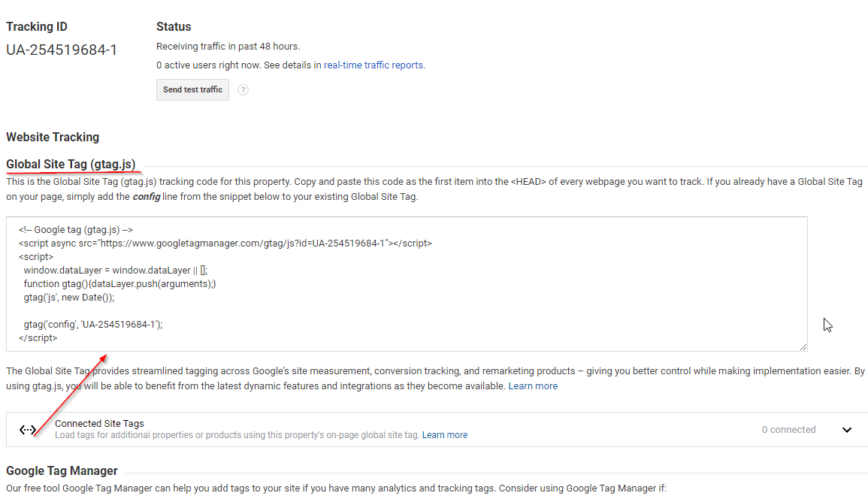Click the gtag('config') line in the code
Screen dimensions: 868x499
click(x=93, y=325)
